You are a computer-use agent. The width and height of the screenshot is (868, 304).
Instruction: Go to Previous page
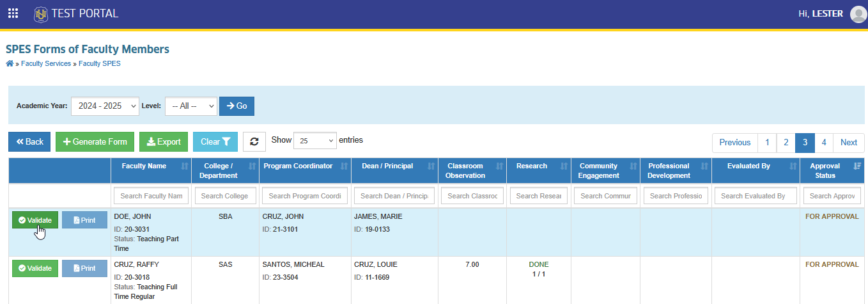point(735,143)
